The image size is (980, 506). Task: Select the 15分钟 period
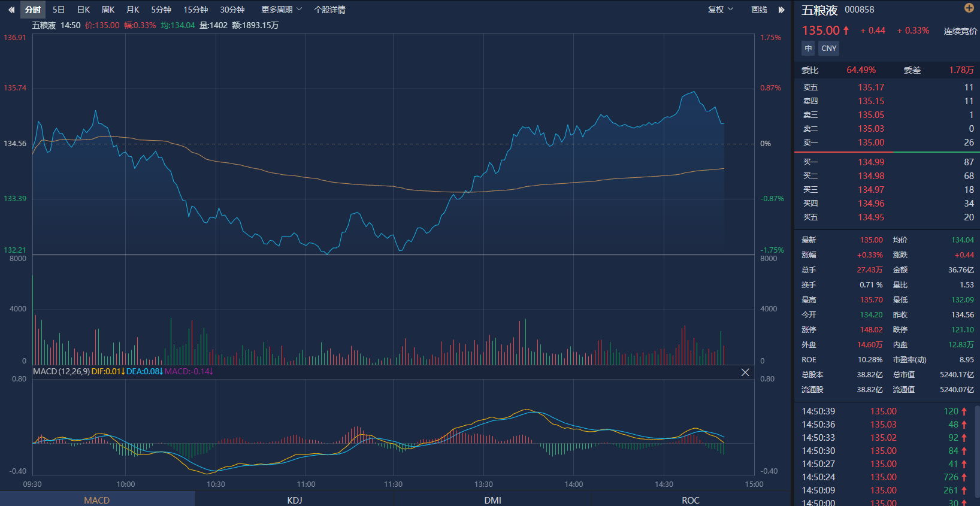(195, 10)
